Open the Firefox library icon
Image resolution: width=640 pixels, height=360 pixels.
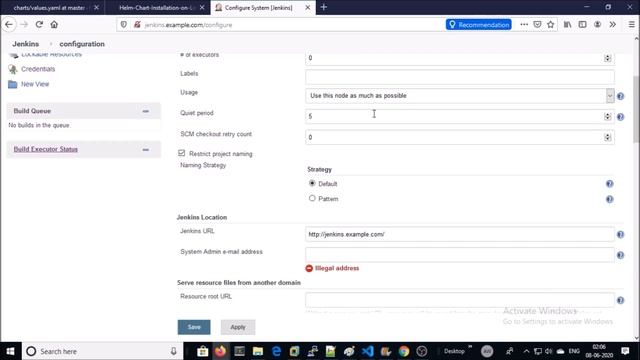568,24
